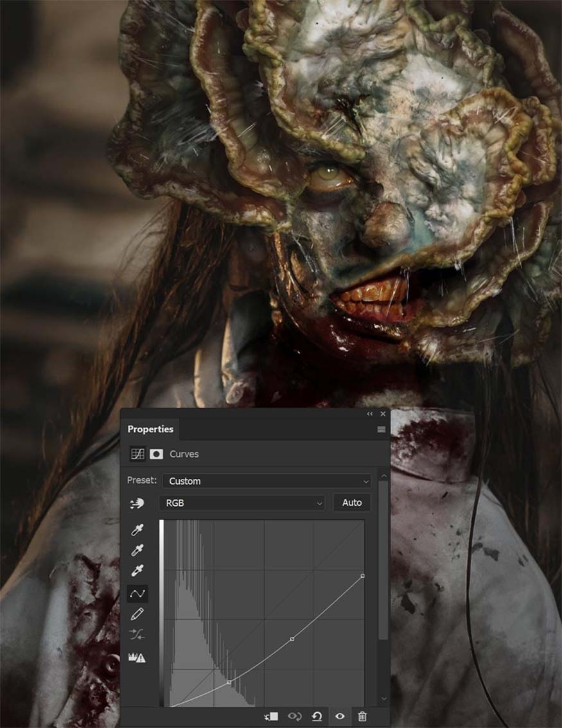Pick the white point eyedropper
Viewport: 562px width, 728px height.
click(x=137, y=570)
